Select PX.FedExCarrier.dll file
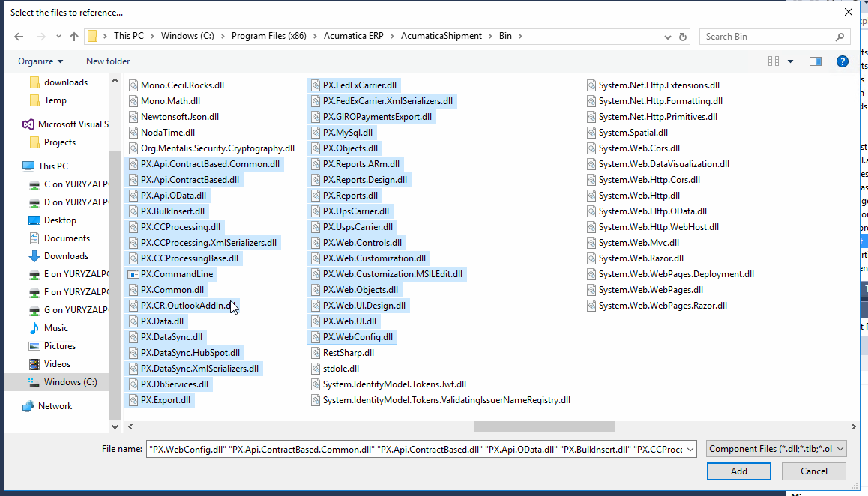The image size is (868, 496). coord(354,85)
